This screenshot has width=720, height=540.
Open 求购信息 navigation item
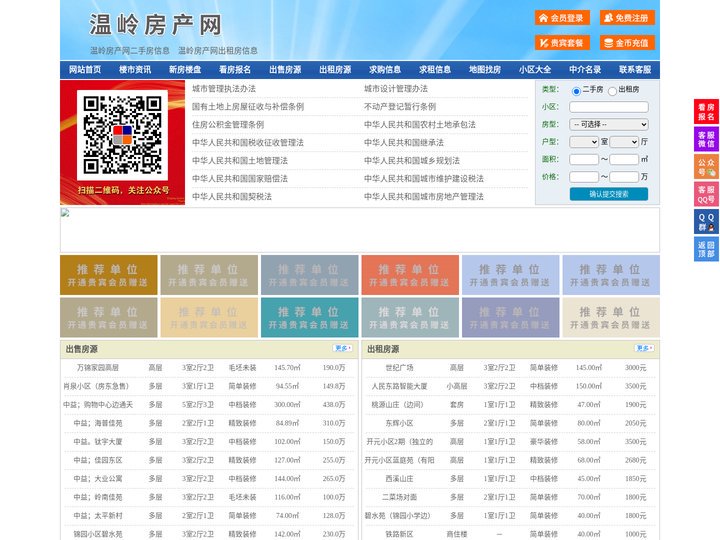click(385, 70)
